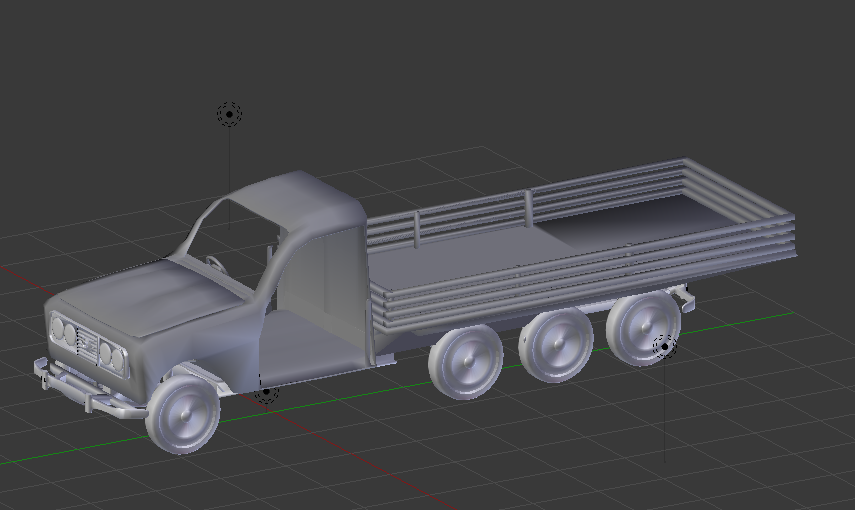Click the truck's front grille with headlights

89,344
